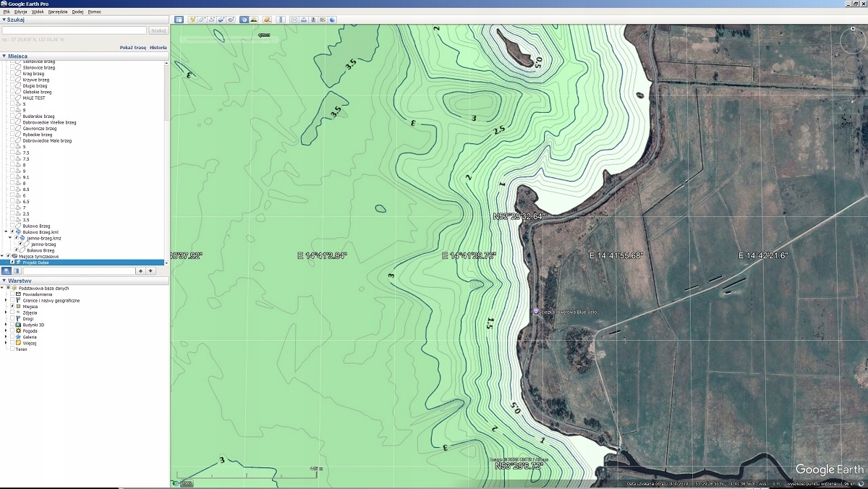Uncheck the Projekt Dabie checkbox

(x=12, y=263)
